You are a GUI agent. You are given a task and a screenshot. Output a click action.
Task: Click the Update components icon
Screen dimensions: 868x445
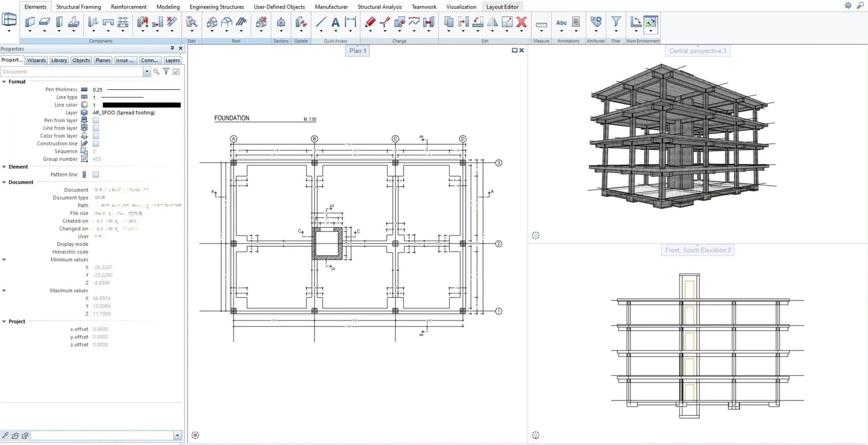click(x=301, y=22)
